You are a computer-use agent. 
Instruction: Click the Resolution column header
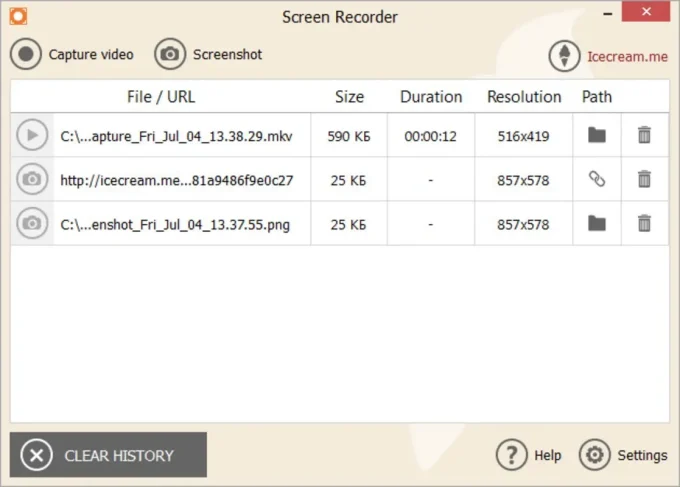pyautogui.click(x=524, y=97)
